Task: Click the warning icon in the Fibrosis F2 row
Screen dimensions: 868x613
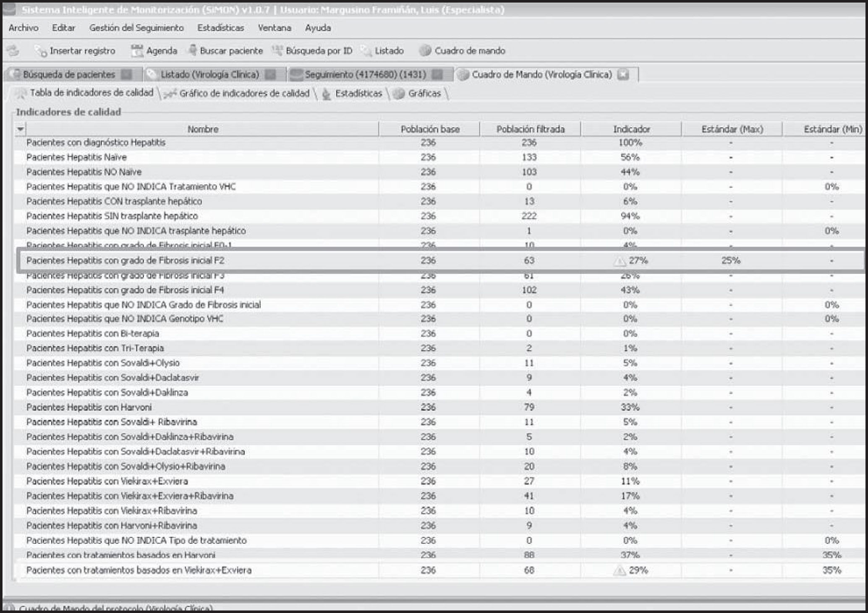Action: click(x=620, y=261)
